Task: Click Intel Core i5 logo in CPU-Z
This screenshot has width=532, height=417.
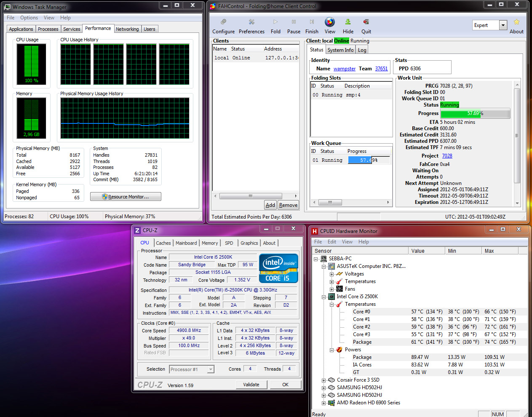Action: tap(278, 268)
